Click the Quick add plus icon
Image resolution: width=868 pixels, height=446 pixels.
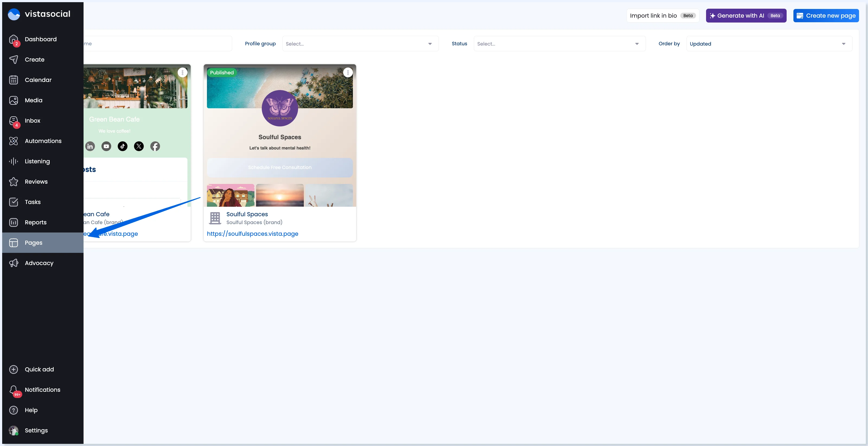pos(14,369)
